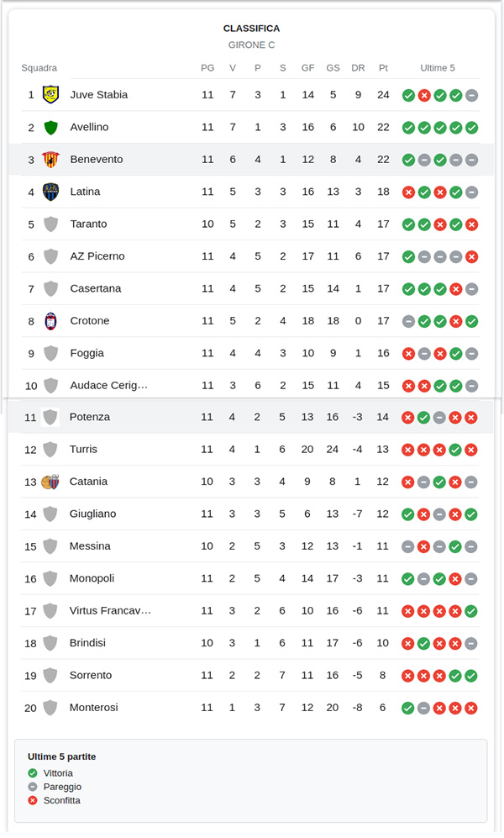This screenshot has height=838, width=504.
Task: Click the Avellino green shield logo
Action: [x=50, y=127]
